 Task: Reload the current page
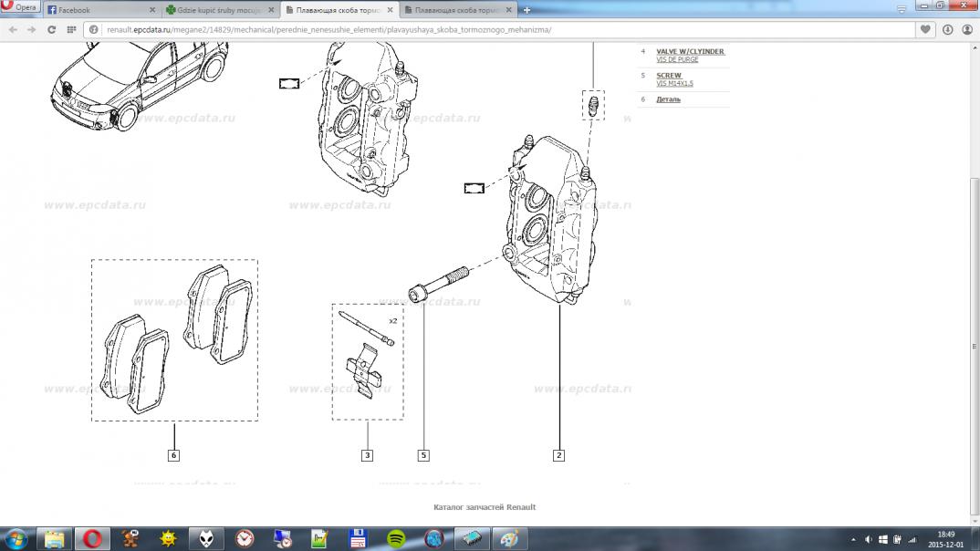coord(51,29)
